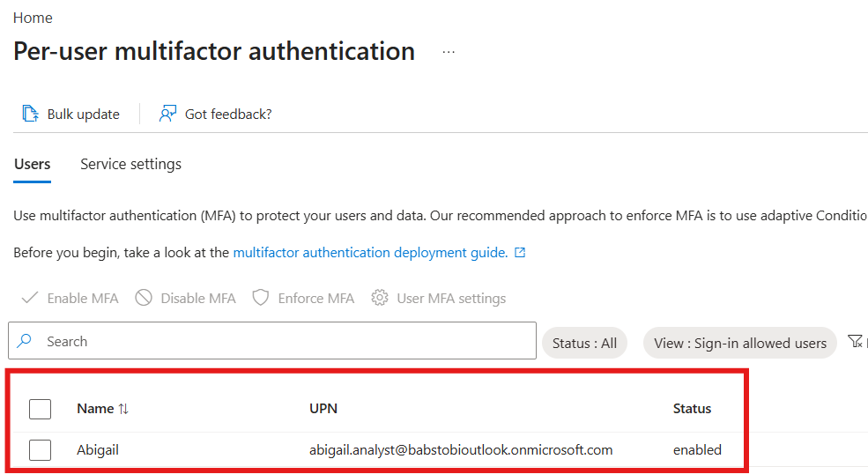Viewport: 868px width, 474px height.
Task: Click the User MFA settings gear icon
Action: point(379,298)
